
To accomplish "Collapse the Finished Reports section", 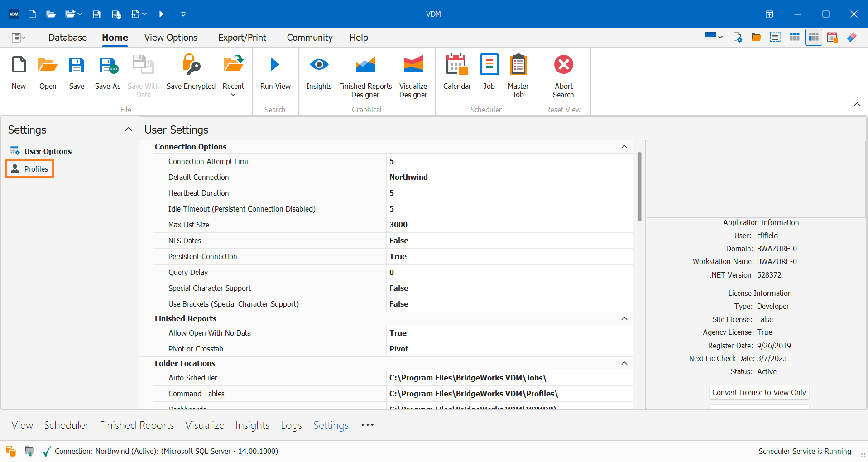I will point(624,318).
